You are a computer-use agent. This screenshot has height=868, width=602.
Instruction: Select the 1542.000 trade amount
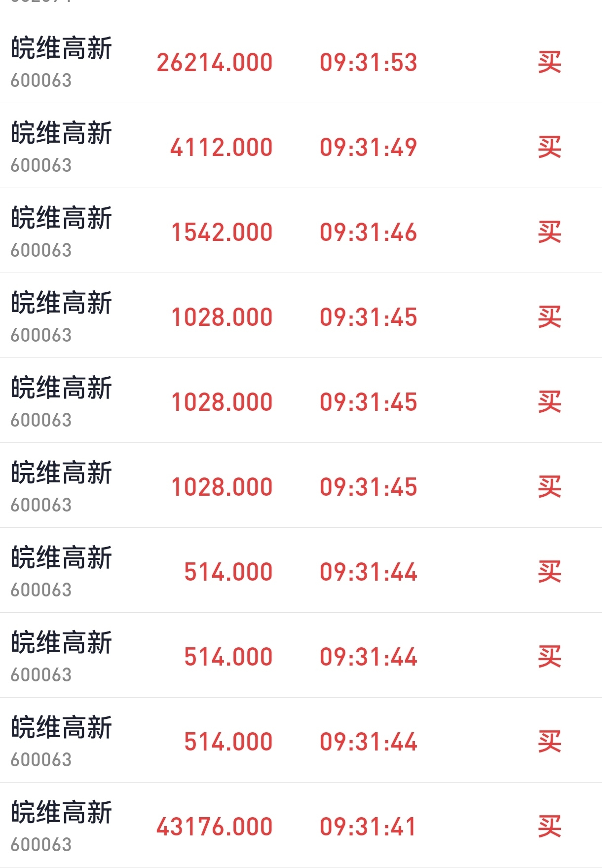click(x=222, y=232)
